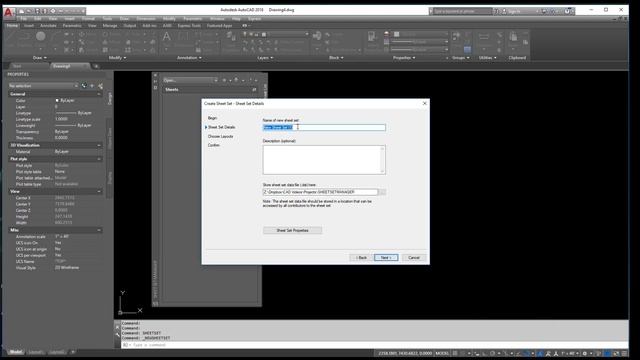Switch to the Manage ribbon tab
640x360 pixels.
[110, 26]
